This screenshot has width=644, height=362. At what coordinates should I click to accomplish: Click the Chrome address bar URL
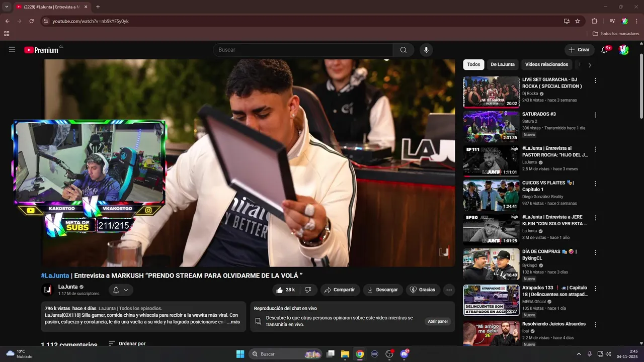(91, 21)
